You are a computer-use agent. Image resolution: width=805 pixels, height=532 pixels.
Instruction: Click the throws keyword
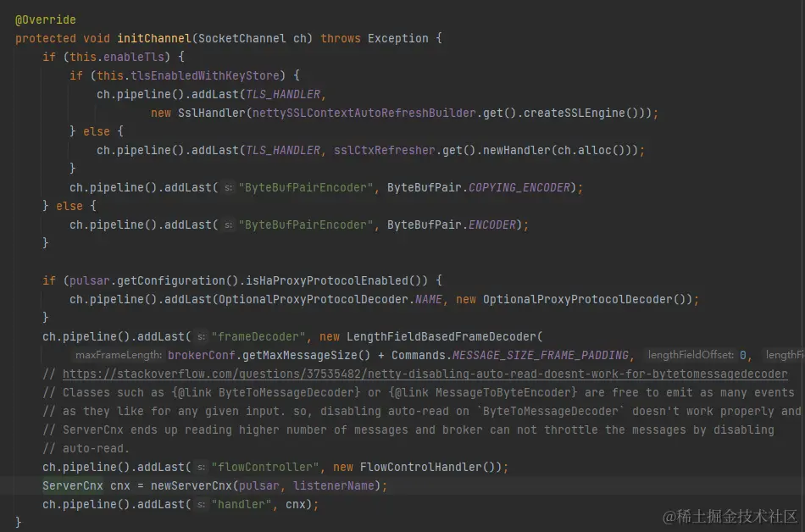click(341, 38)
